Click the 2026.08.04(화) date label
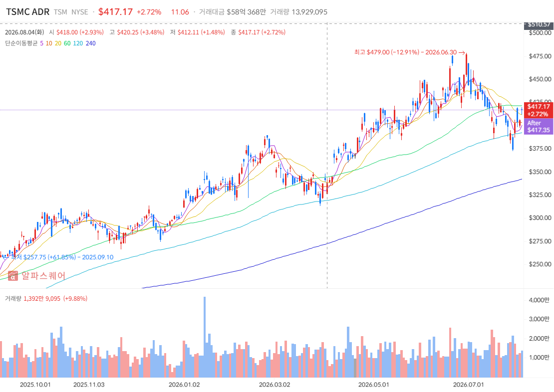Screen dimensions: 554x392 pyautogui.click(x=24, y=32)
